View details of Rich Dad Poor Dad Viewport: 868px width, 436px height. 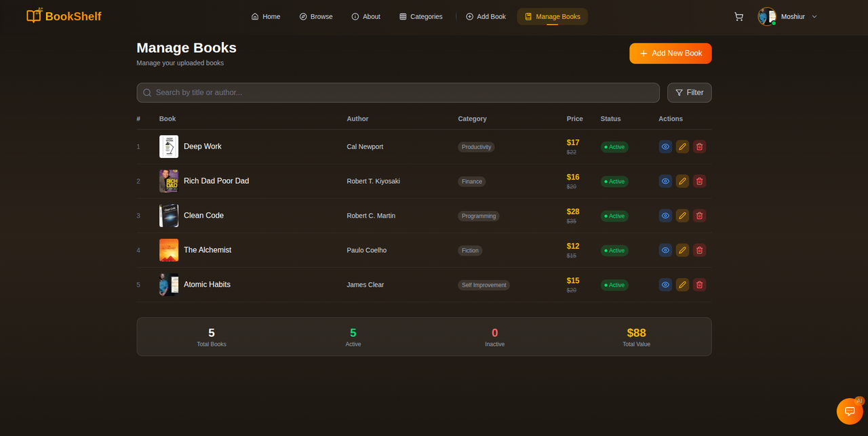[665, 181]
